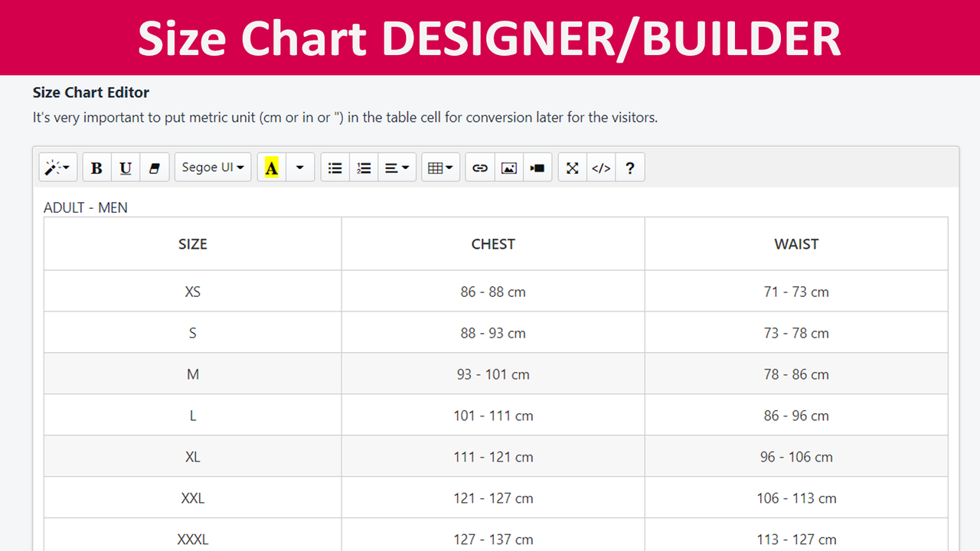This screenshot has width=980, height=551.
Task: Open the table insert dropdown
Action: tap(440, 167)
